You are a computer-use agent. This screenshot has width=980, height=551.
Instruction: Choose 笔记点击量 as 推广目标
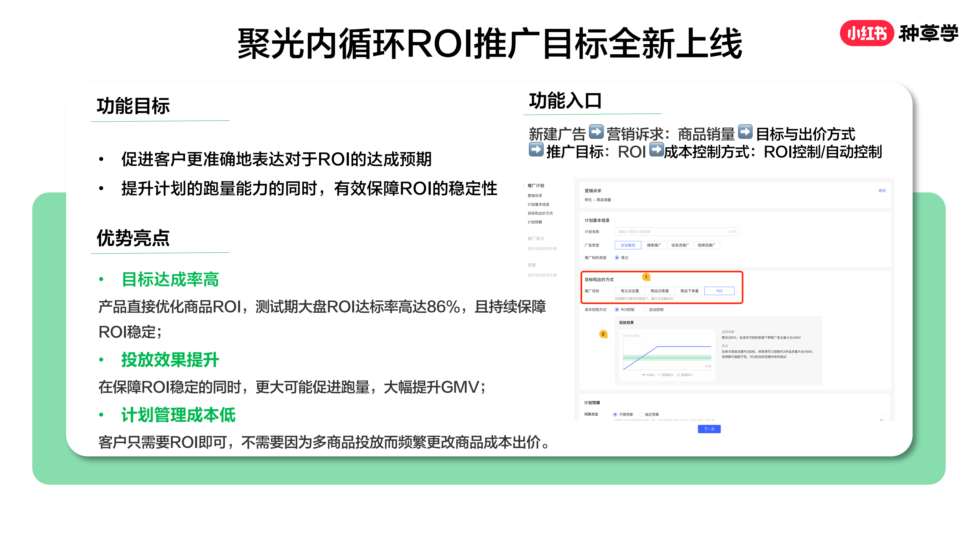[x=630, y=291]
